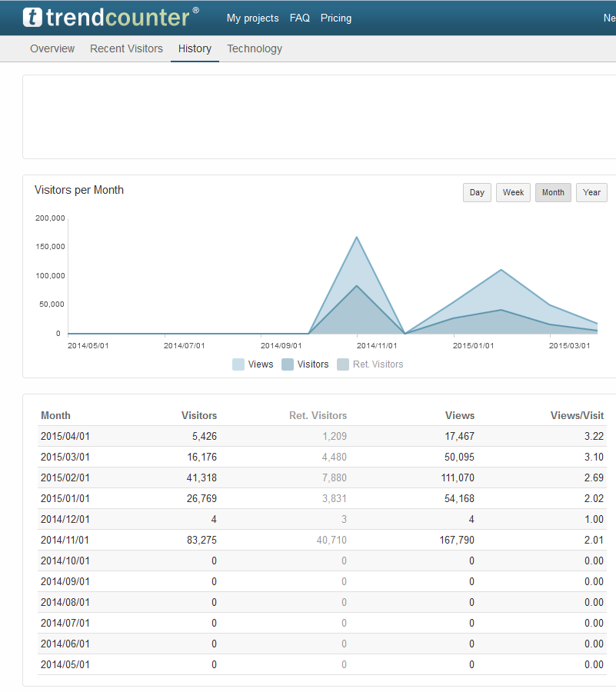Click the Views/Visit column header
This screenshot has height=692, width=616.
pyautogui.click(x=577, y=415)
